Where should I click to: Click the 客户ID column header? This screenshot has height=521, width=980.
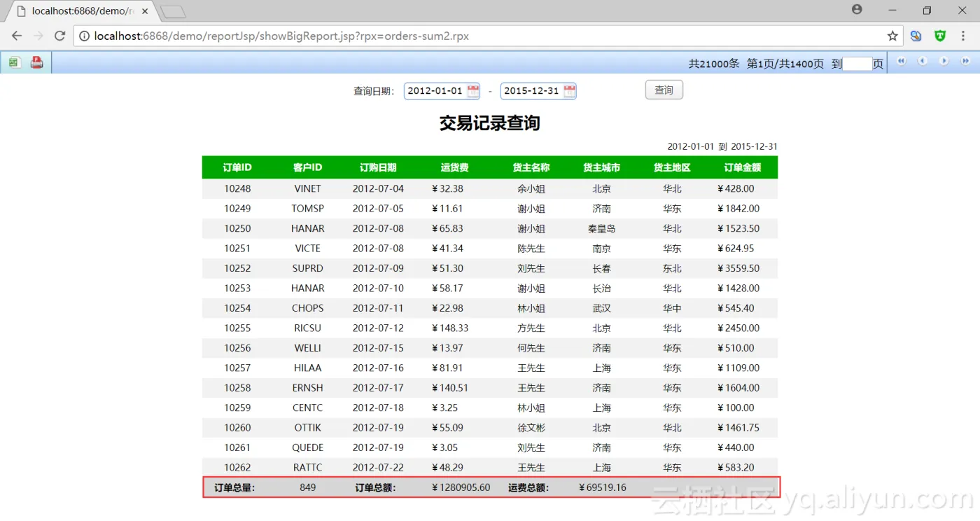pos(307,167)
